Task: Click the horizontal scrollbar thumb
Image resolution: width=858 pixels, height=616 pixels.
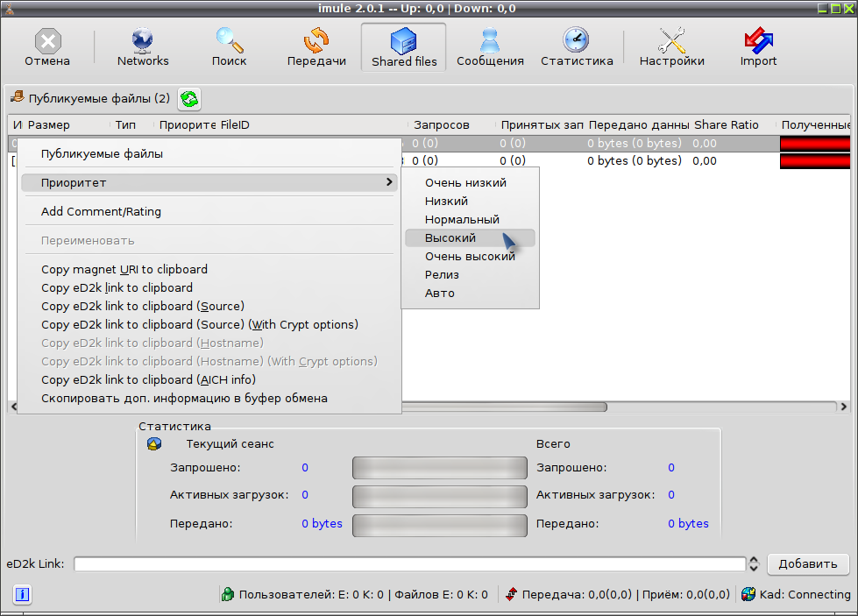Action: [504, 407]
